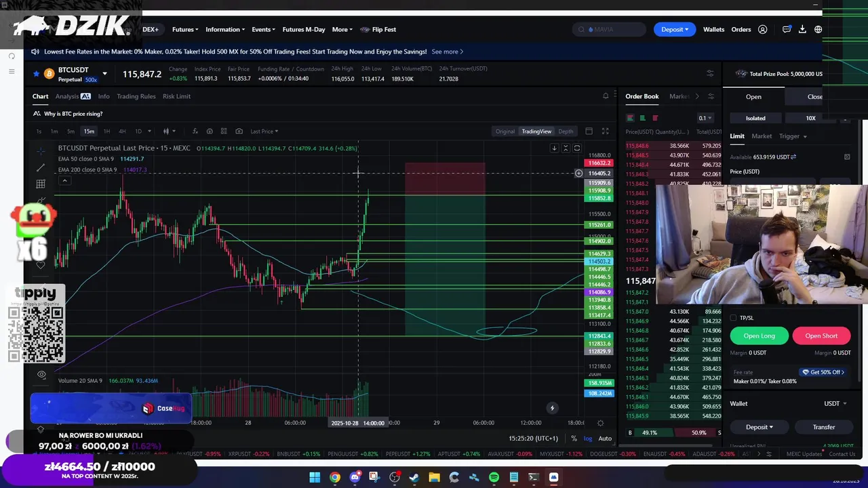Viewport: 868px width, 488px height.
Task: Open the Trading Rules tab
Action: point(136,96)
